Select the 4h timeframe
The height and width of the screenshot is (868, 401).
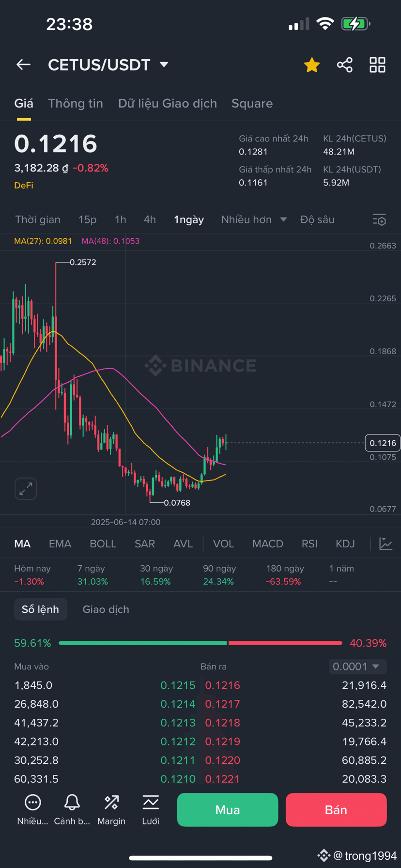pyautogui.click(x=150, y=219)
